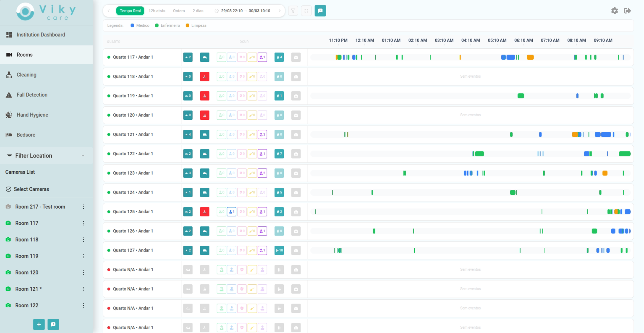Viewport: 644px width, 333px height.
Task: Toggle Limpeza legend filter
Action: 196,25
